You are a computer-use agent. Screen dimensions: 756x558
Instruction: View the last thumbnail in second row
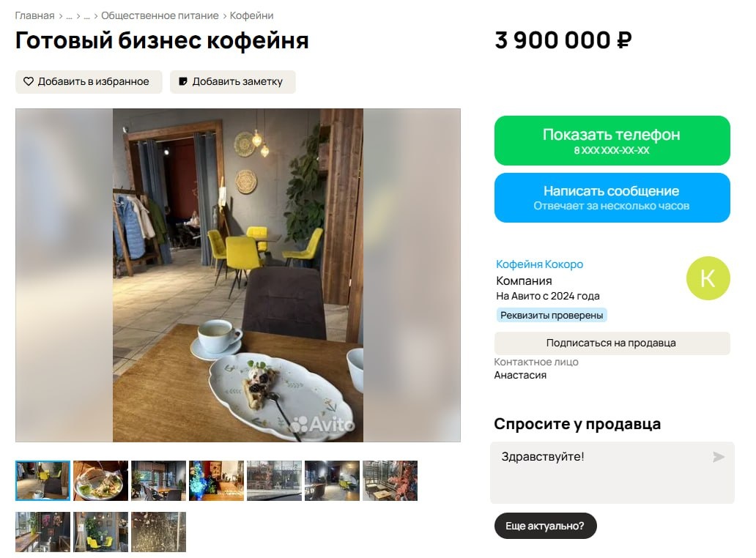pyautogui.click(x=159, y=532)
